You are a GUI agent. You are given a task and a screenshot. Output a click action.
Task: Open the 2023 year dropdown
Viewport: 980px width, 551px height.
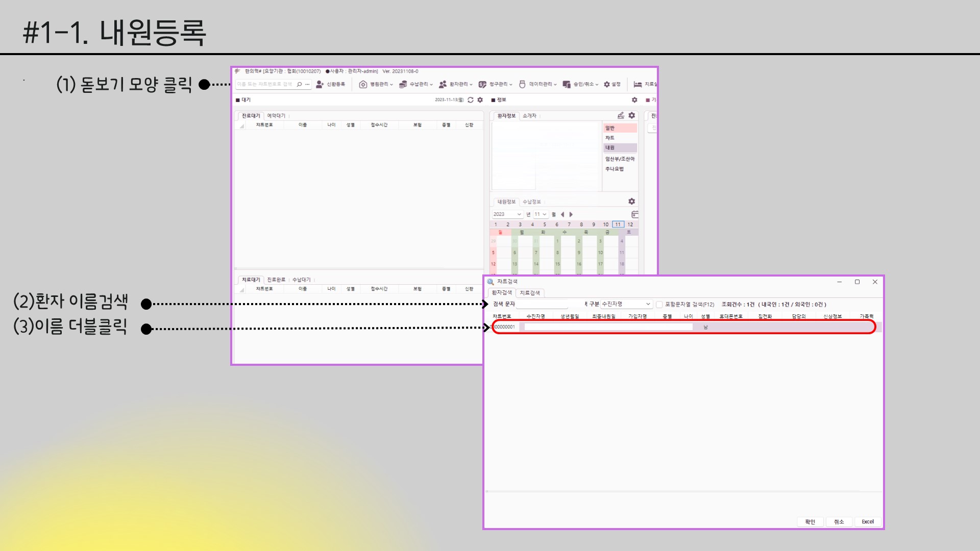[507, 214]
